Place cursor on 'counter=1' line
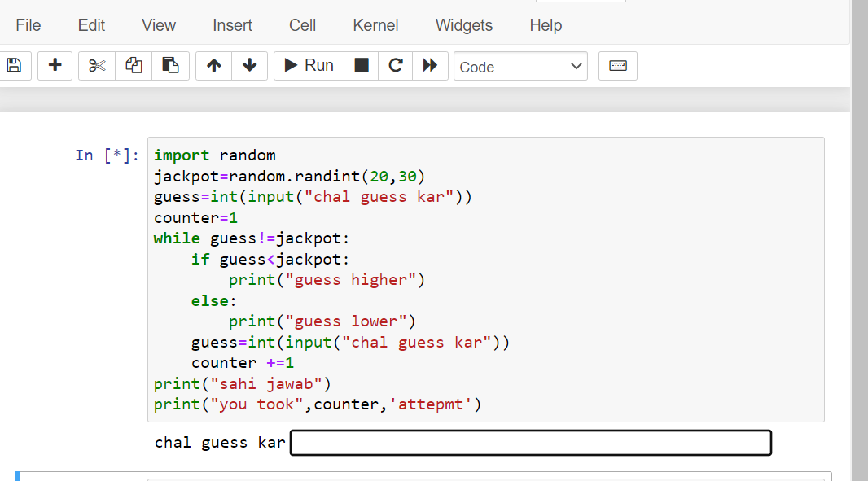The image size is (868, 481). 196,218
